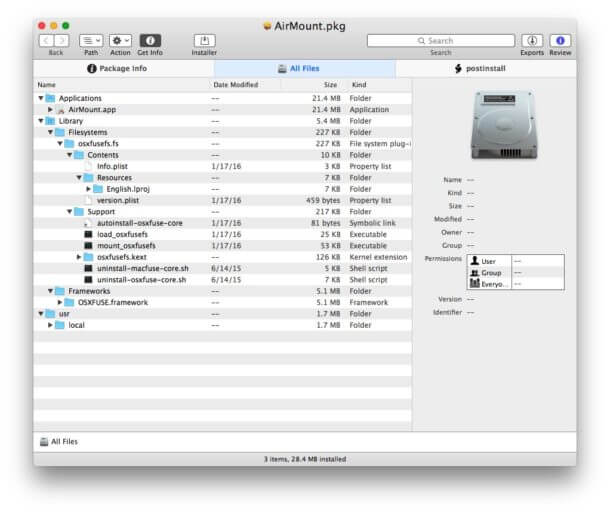Click the Exports toolbar icon

click(x=532, y=41)
